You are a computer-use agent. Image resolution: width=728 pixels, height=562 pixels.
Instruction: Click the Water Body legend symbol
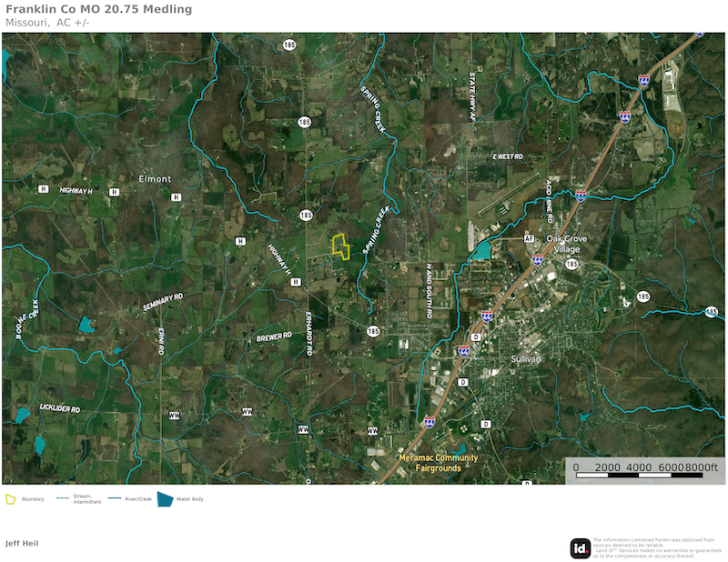(x=165, y=499)
